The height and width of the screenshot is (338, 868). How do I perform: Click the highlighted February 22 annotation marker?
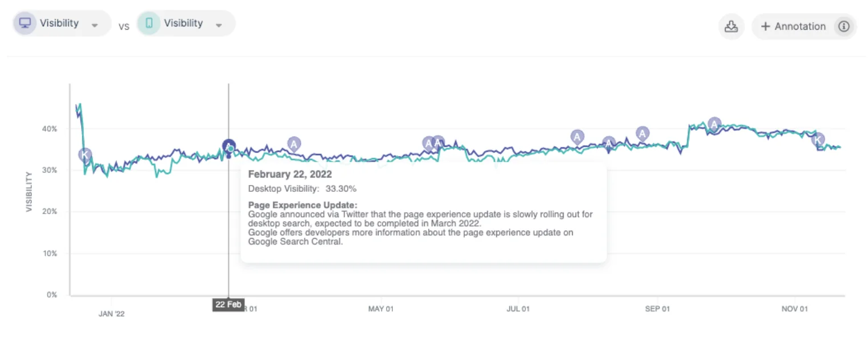[x=229, y=146]
